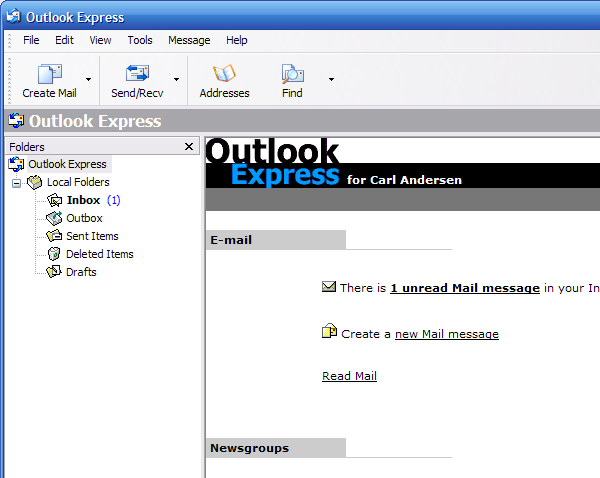Click the Send/Recv toolbar icon

(x=137, y=73)
